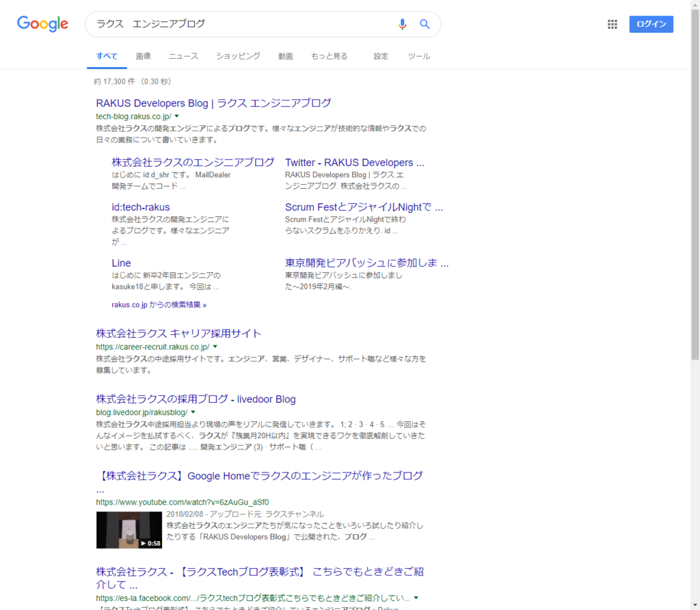Click the magnifying glass search button

(425, 24)
